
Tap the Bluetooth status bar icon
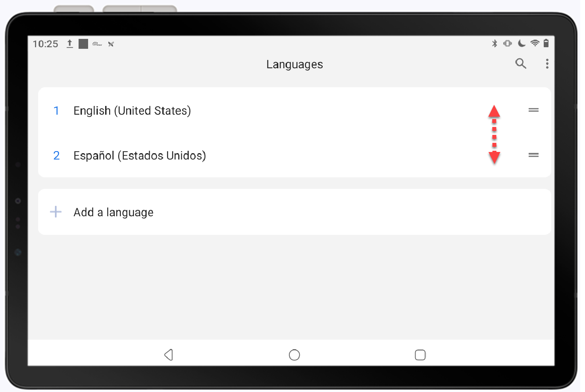[x=495, y=44]
